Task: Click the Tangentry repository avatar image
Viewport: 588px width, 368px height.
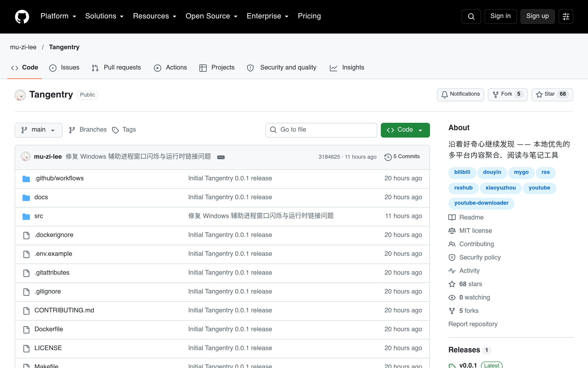Action: 20,95
